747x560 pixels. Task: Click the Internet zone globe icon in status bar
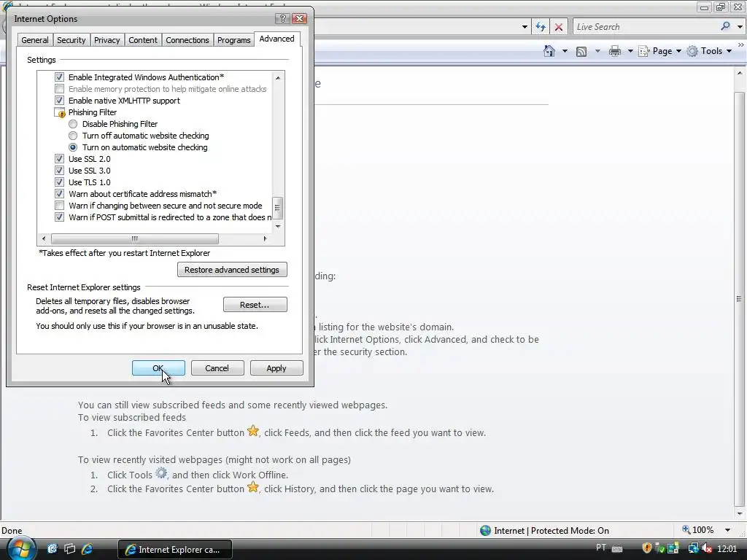point(485,531)
